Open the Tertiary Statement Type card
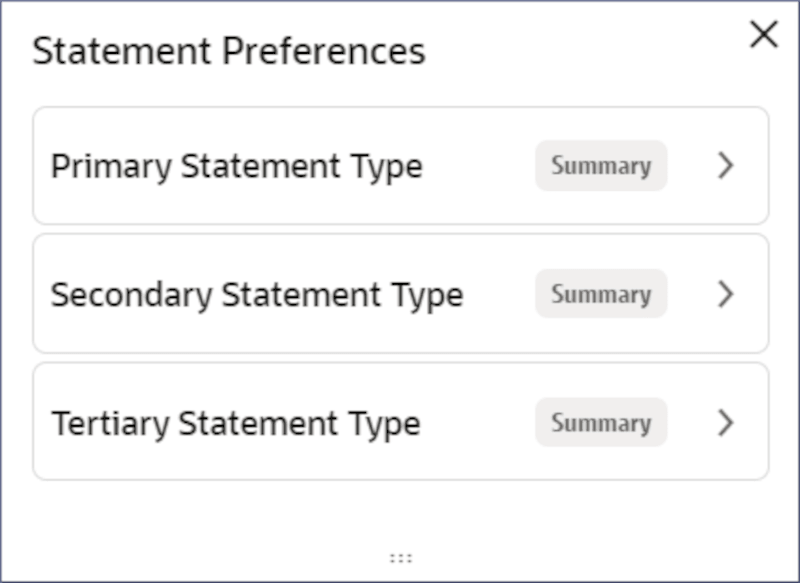Screen dimensions: 800x583 pyautogui.click(x=400, y=422)
